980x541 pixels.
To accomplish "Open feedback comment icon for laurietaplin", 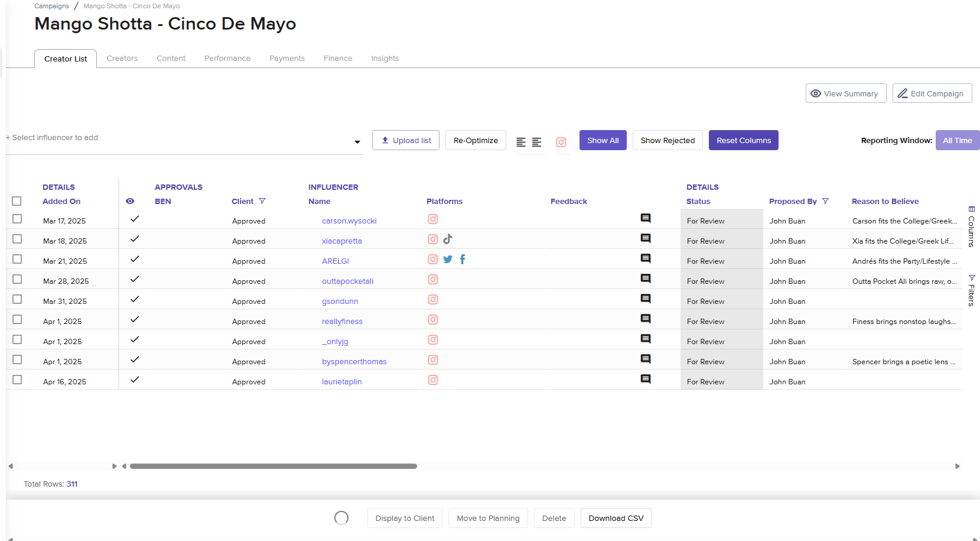I will coord(646,380).
